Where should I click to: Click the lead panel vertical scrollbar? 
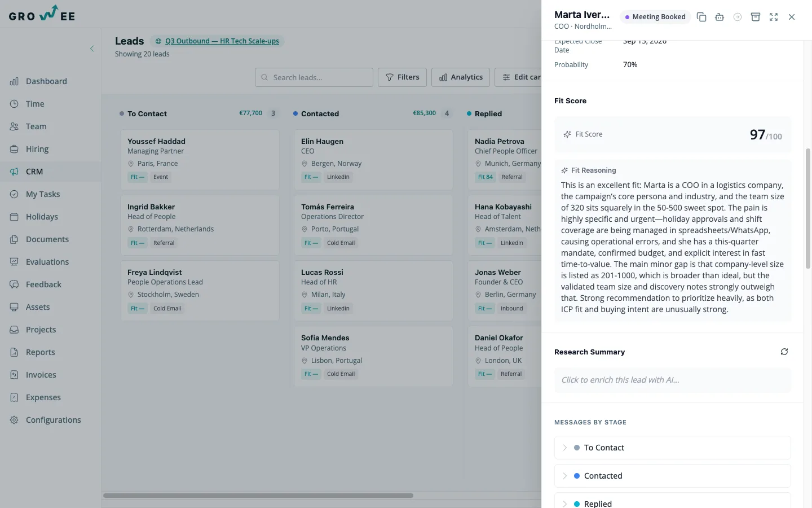click(x=808, y=209)
